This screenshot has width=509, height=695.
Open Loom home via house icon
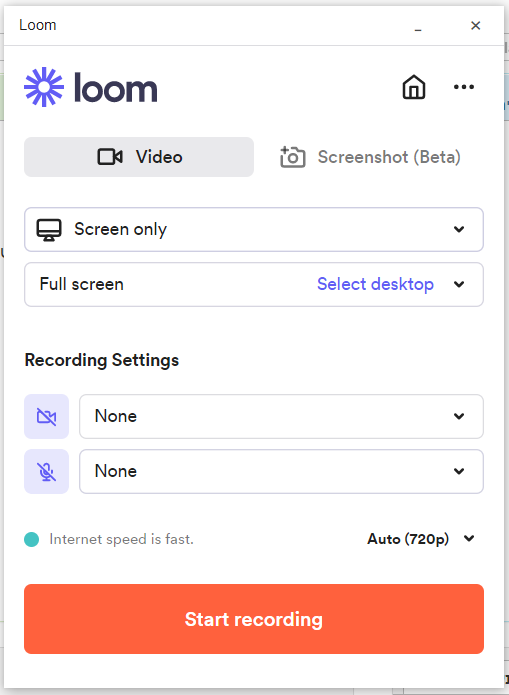click(x=414, y=87)
